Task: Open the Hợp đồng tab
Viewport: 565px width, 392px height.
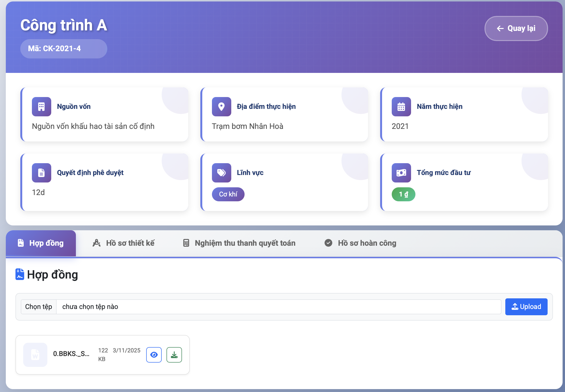Action: [41, 243]
